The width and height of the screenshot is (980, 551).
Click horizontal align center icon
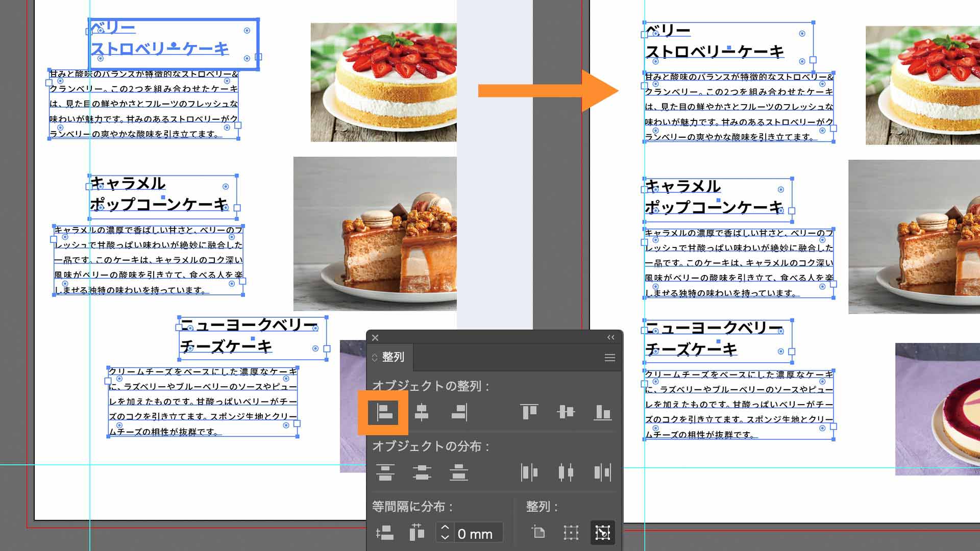422,412
